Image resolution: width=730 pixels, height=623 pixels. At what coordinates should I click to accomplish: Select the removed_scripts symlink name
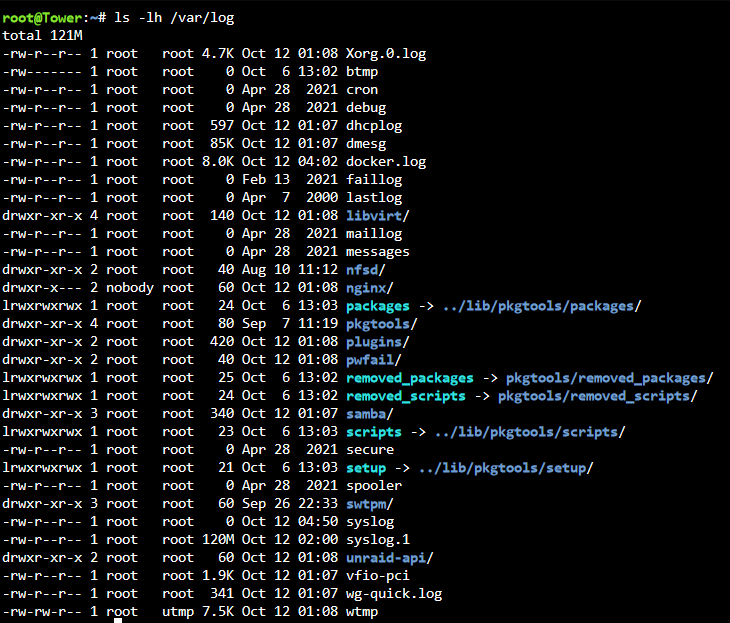406,396
